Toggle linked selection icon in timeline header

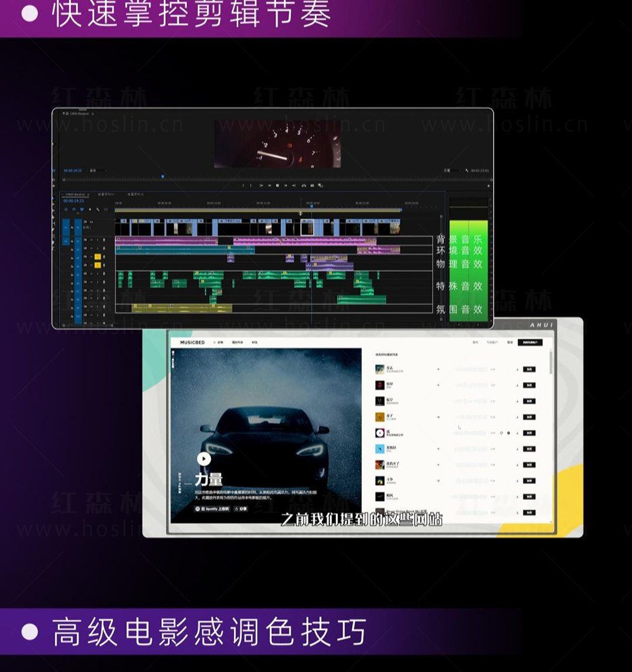click(x=82, y=209)
